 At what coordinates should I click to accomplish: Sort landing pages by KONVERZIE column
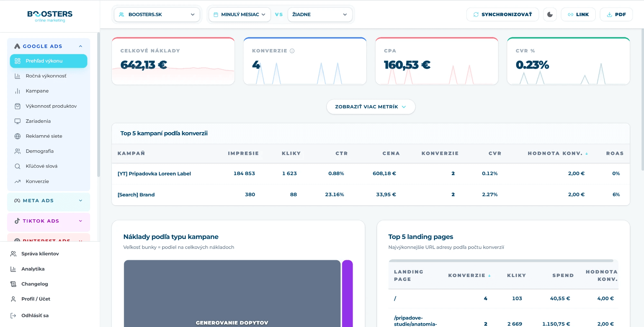coord(469,275)
